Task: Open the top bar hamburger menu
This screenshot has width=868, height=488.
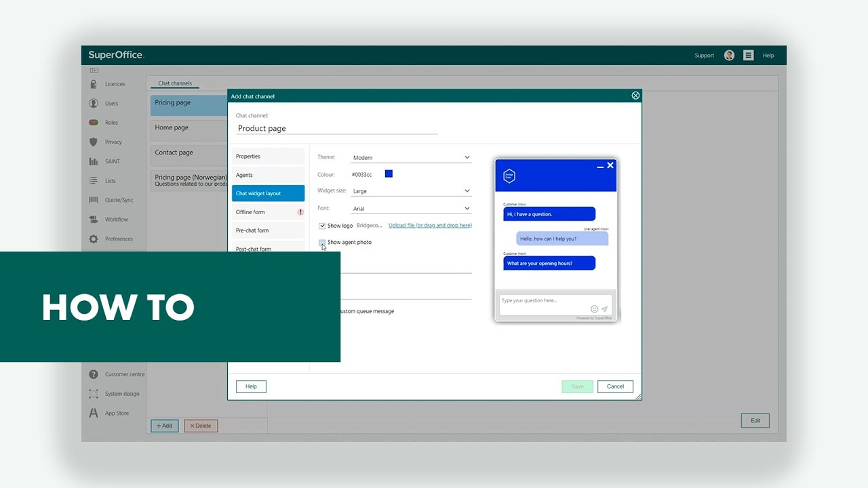Action: [x=749, y=56]
